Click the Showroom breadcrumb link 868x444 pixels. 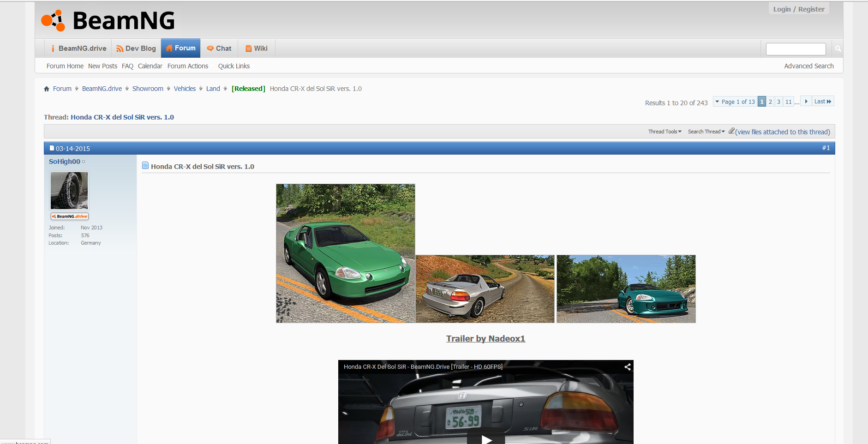148,89
